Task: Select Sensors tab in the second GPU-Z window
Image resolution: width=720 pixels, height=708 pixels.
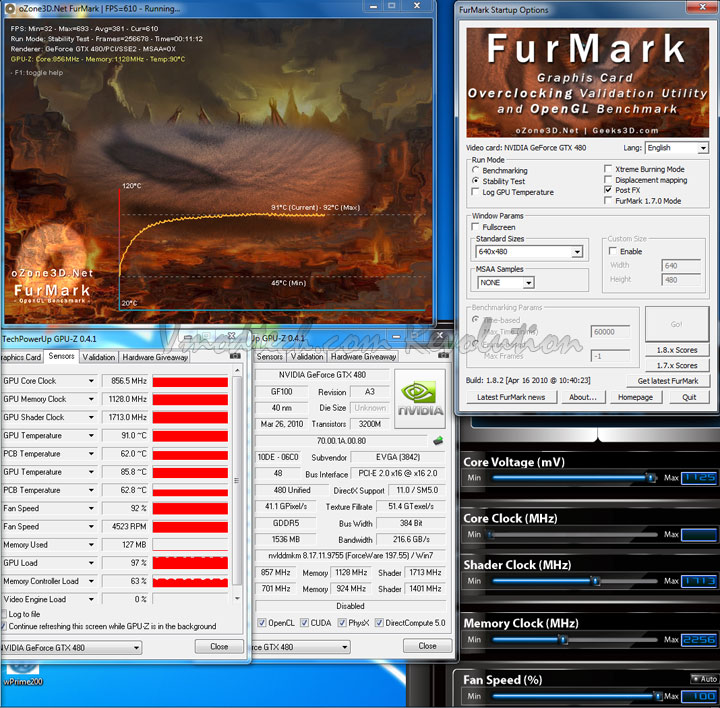Action: point(270,356)
